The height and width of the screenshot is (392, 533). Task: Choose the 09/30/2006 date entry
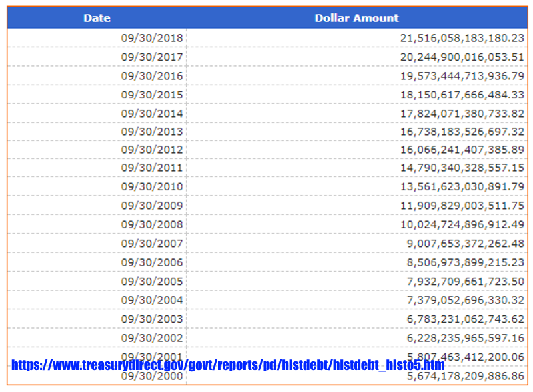point(152,263)
